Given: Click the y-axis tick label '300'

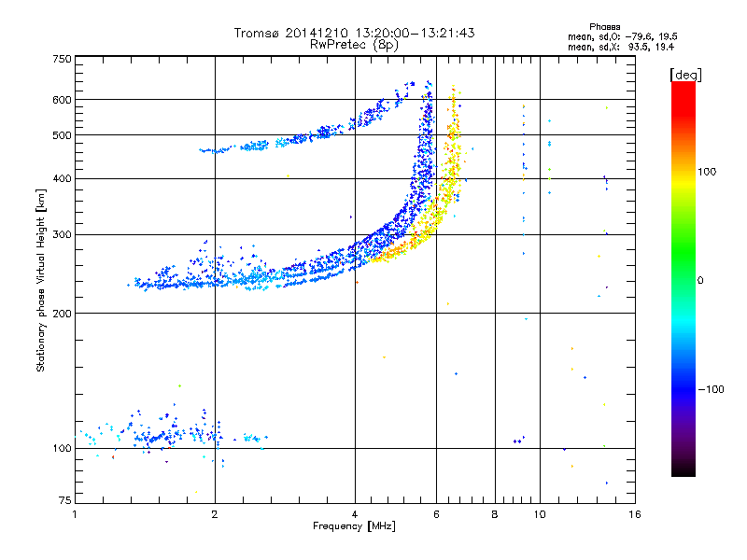Looking at the screenshot, I should tap(63, 235).
